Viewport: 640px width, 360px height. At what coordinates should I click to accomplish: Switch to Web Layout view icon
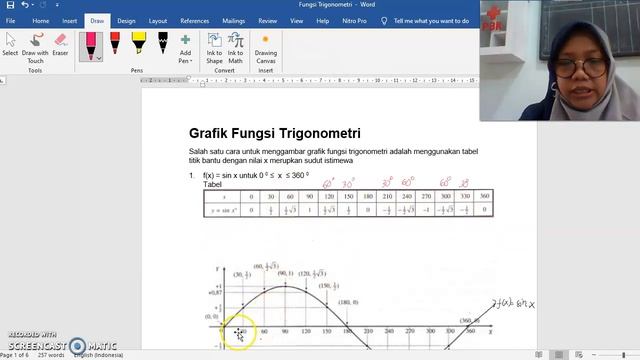pyautogui.click(x=579, y=355)
